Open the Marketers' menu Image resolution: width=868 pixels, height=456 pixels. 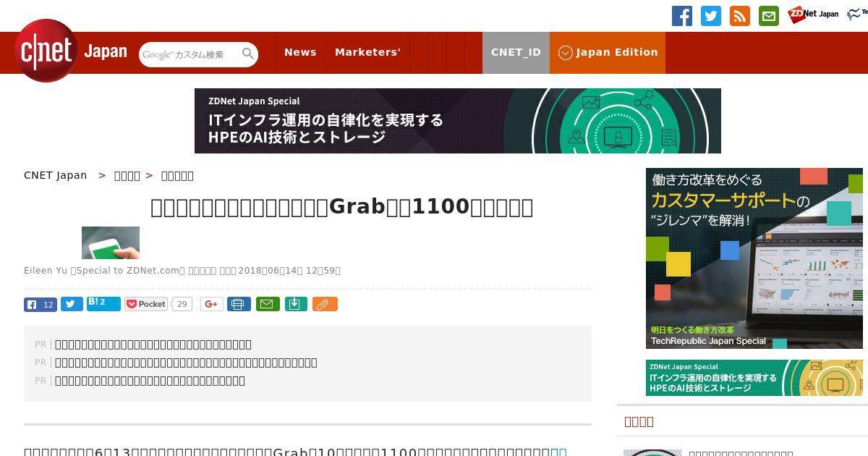pos(367,52)
